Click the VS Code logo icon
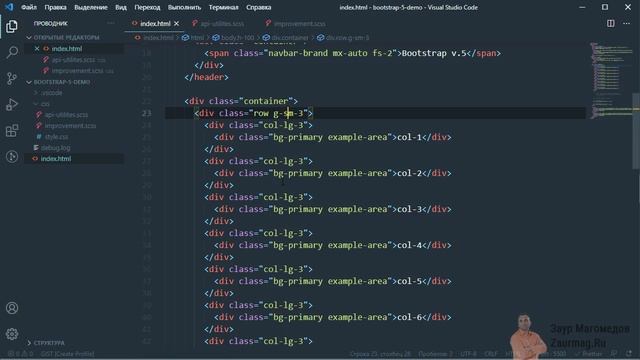This screenshot has width=640, height=360. (x=9, y=7)
